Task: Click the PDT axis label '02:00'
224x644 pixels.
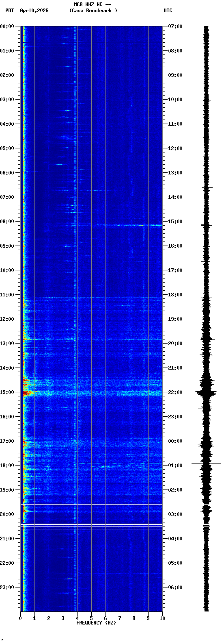Action: click(7, 75)
